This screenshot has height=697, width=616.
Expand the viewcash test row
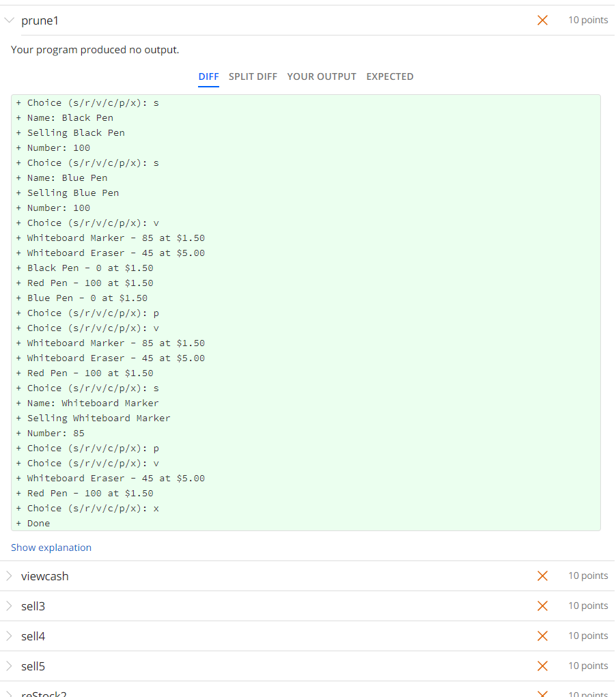[x=10, y=576]
